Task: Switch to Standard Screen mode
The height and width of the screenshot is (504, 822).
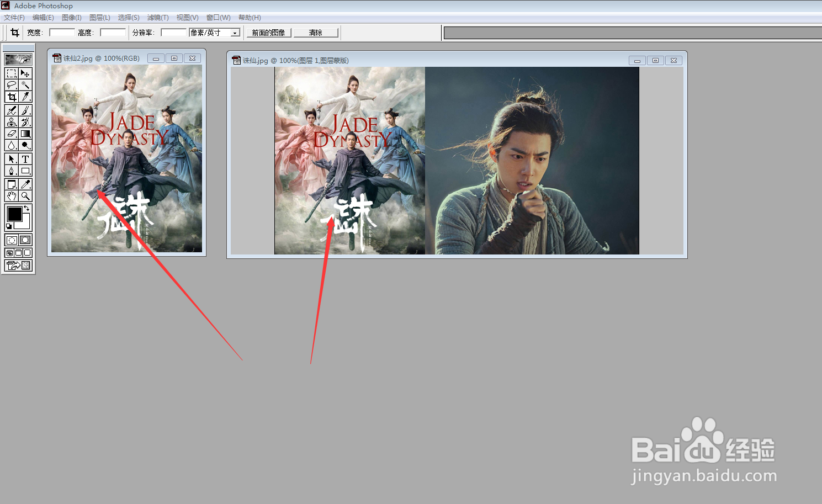Action: (9, 253)
